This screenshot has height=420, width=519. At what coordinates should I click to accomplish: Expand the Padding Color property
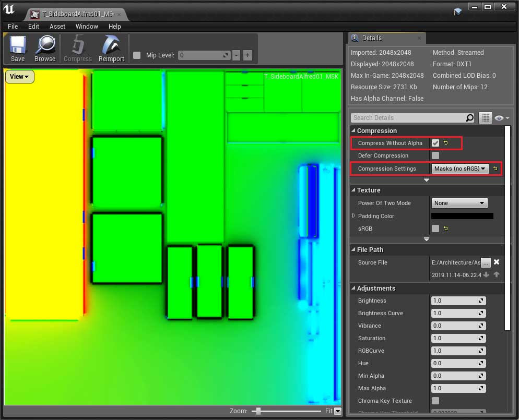353,216
